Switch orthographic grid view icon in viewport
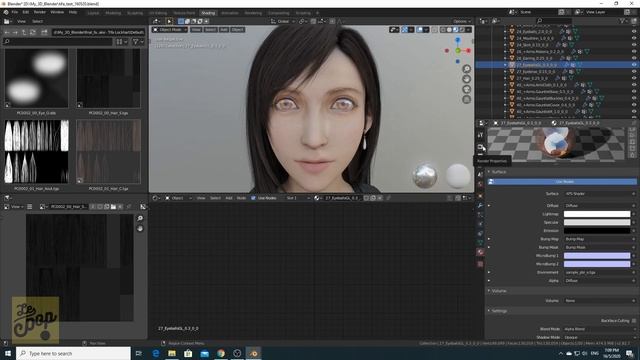 [467, 99]
